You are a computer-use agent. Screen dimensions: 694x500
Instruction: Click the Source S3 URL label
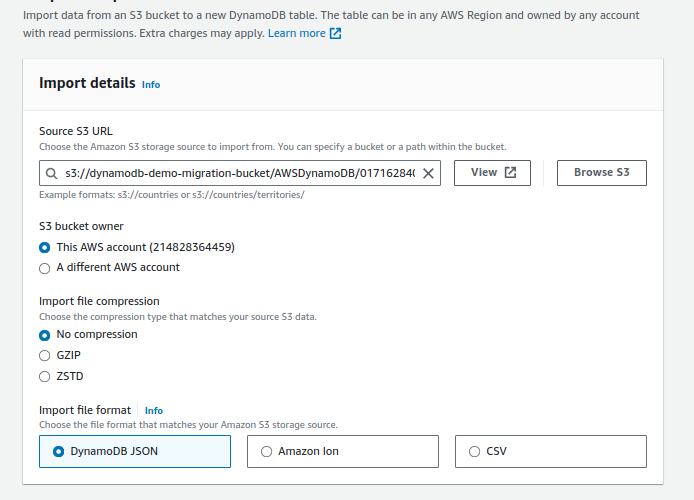(x=76, y=131)
